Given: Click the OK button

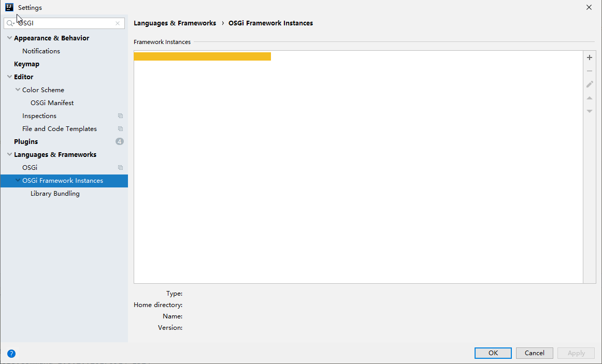Looking at the screenshot, I should 493,353.
